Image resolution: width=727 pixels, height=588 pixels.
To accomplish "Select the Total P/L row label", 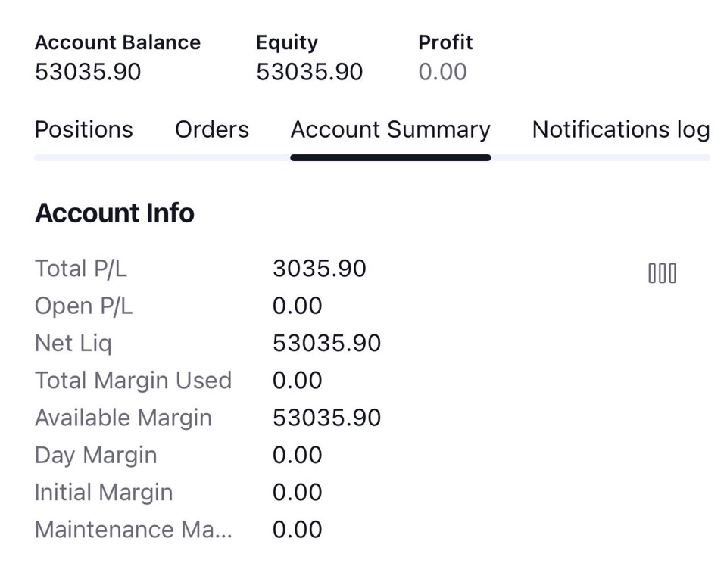I will click(81, 269).
